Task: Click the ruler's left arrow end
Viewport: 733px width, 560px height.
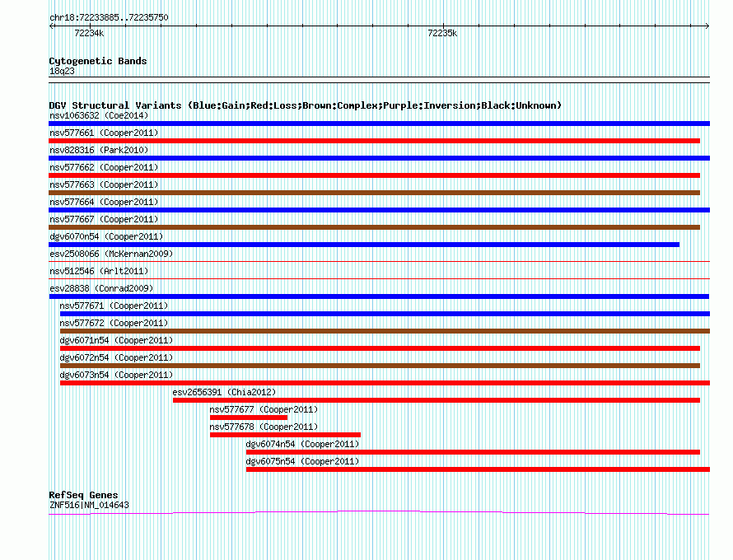Action: tap(51, 26)
